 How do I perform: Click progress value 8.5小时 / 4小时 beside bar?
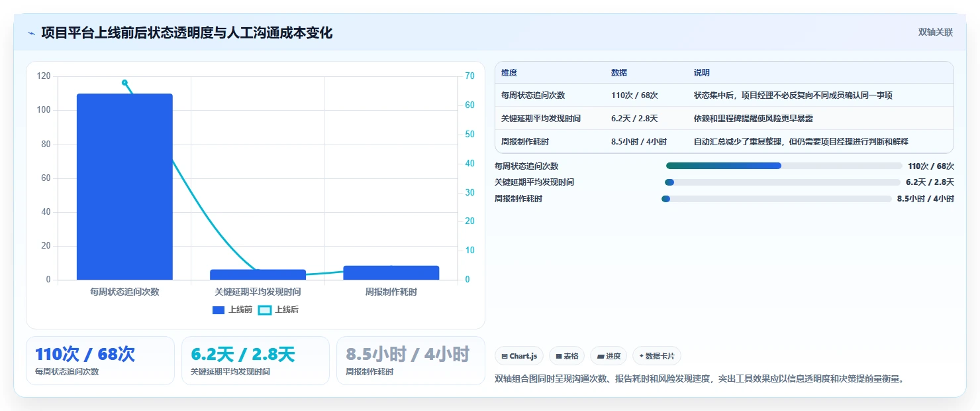click(x=926, y=199)
